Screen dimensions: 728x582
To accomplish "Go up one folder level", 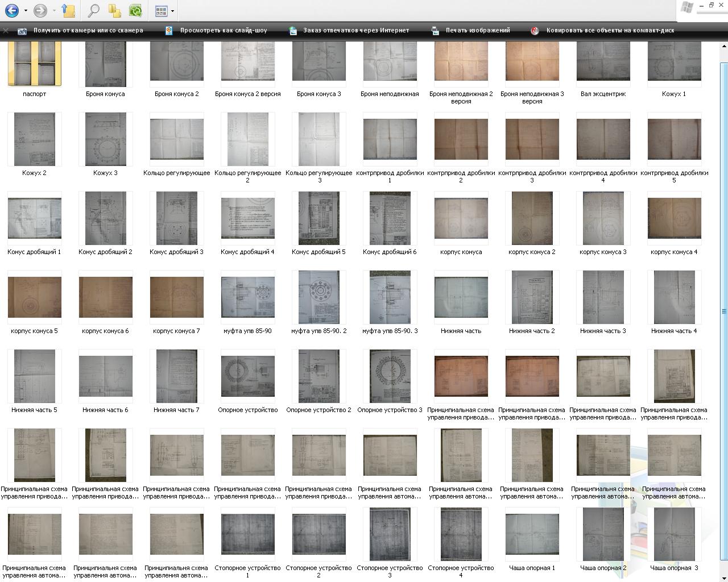I will (x=68, y=10).
